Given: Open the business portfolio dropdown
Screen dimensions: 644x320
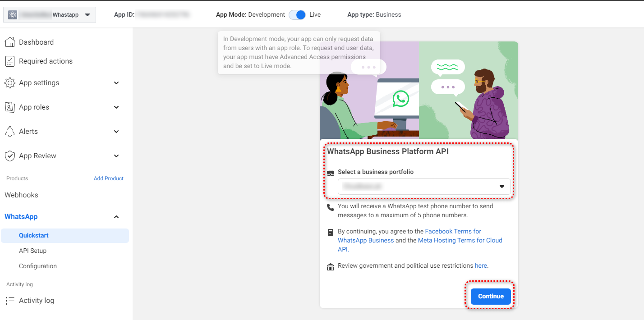Looking at the screenshot, I should pyautogui.click(x=424, y=187).
